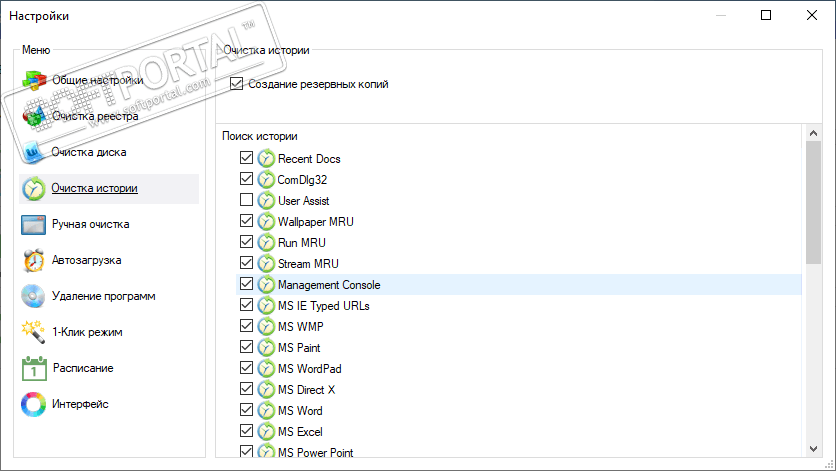Click the Interface color wheel icon
Screen dimensions: 836x471
pyautogui.click(x=35, y=404)
